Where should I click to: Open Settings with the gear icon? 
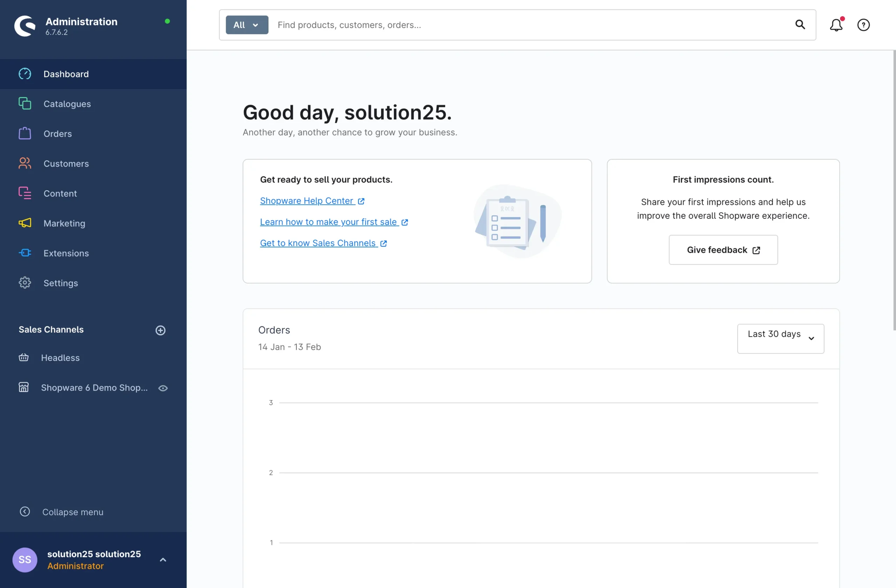24,283
